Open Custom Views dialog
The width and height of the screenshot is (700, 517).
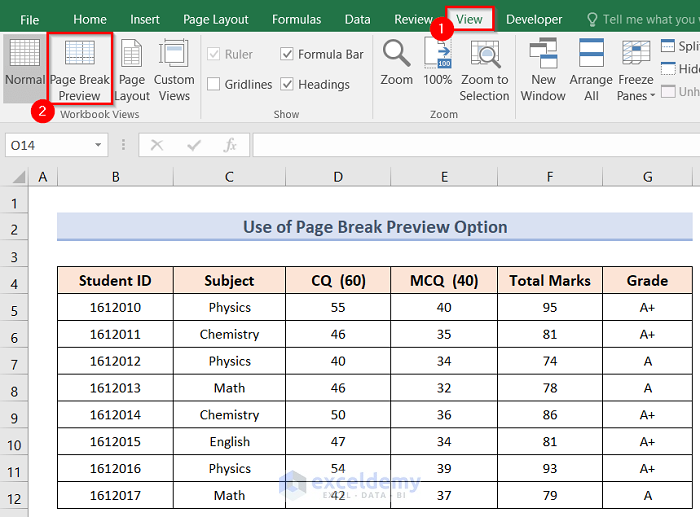tap(174, 70)
